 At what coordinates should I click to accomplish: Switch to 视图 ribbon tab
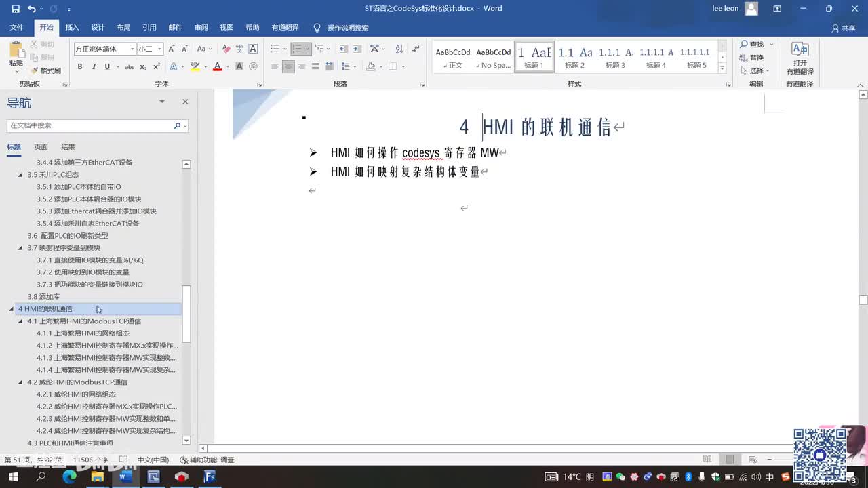[x=226, y=28]
